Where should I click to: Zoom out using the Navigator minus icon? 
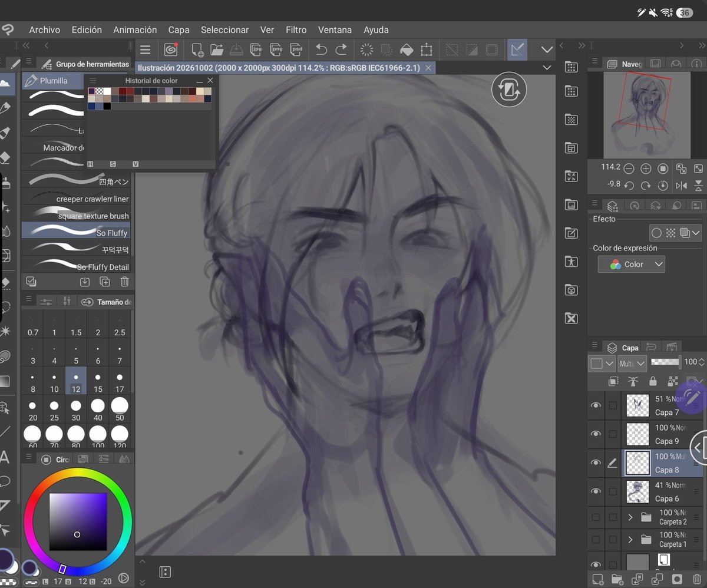[x=629, y=169]
